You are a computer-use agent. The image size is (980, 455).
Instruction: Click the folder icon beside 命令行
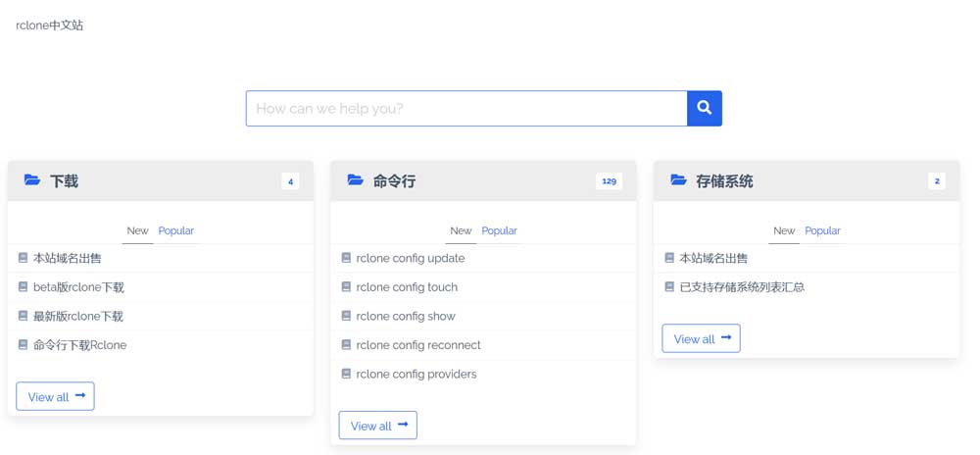[355, 180]
